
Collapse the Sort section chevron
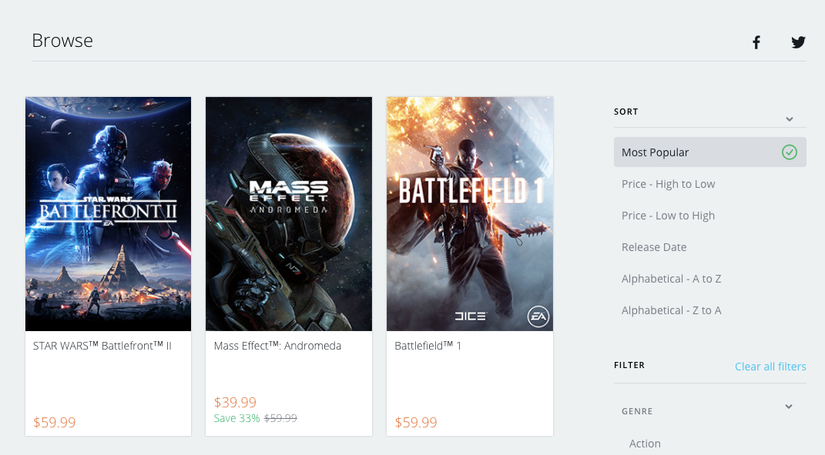click(x=789, y=119)
